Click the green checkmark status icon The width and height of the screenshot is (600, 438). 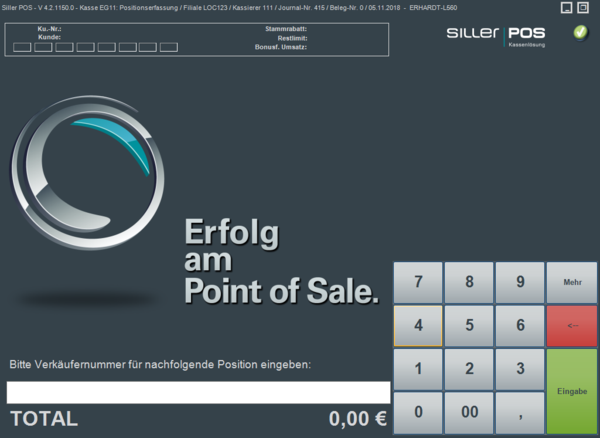click(580, 33)
